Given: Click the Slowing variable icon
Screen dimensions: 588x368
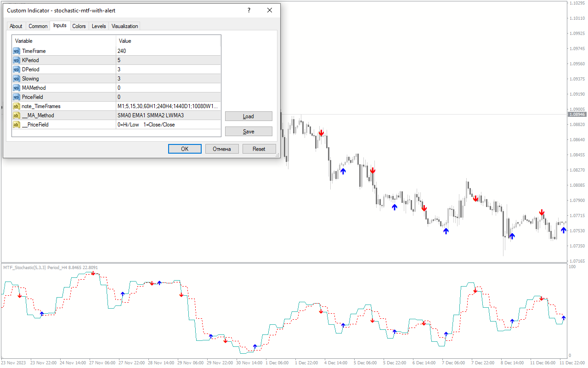Looking at the screenshot, I should point(17,79).
